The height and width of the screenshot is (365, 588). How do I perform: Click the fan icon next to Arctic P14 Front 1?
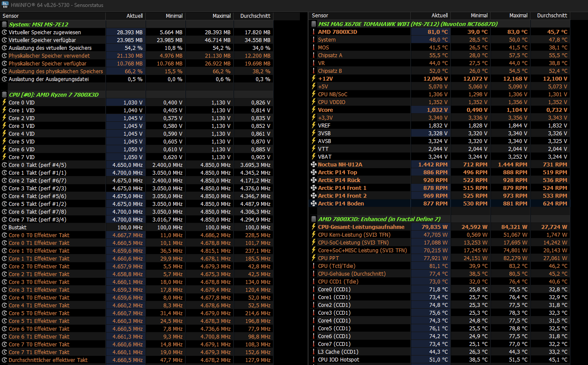click(x=314, y=188)
